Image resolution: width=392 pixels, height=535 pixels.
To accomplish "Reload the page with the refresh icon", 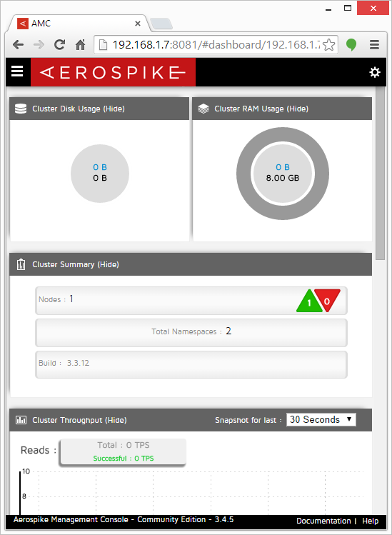I will (59, 45).
